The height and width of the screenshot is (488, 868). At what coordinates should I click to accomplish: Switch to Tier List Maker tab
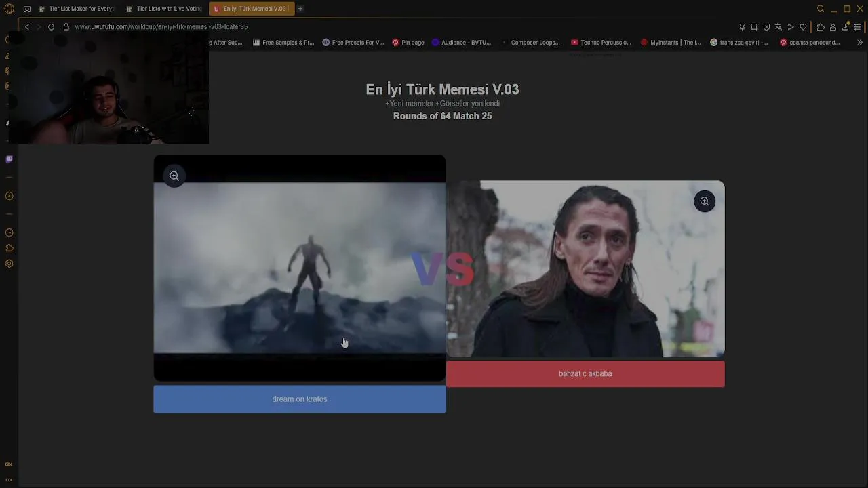[76, 9]
